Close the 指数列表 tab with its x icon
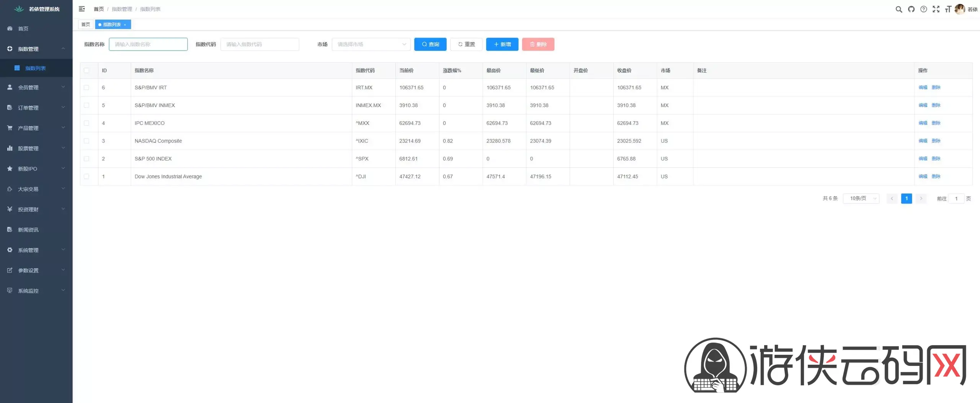Screen dimensions: 980x403 pos(125,25)
